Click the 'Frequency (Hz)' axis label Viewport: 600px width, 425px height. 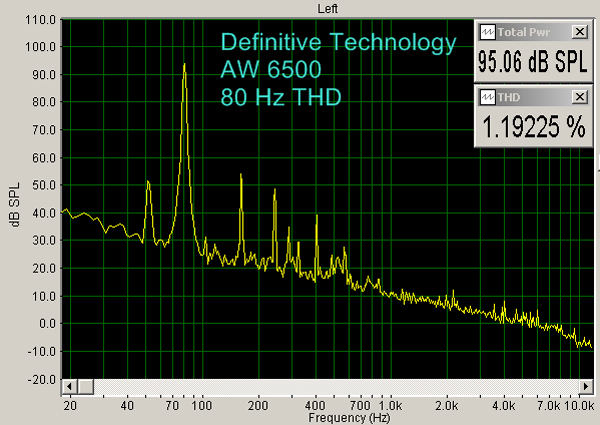349,418
